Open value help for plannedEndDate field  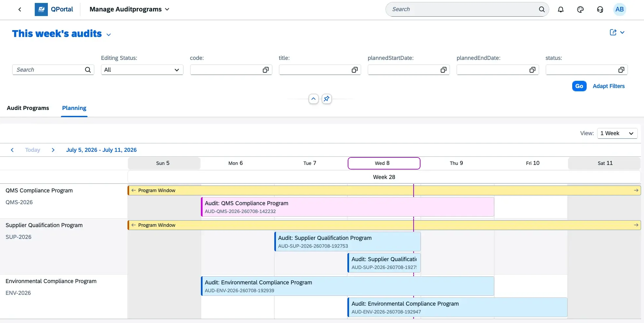(x=533, y=70)
